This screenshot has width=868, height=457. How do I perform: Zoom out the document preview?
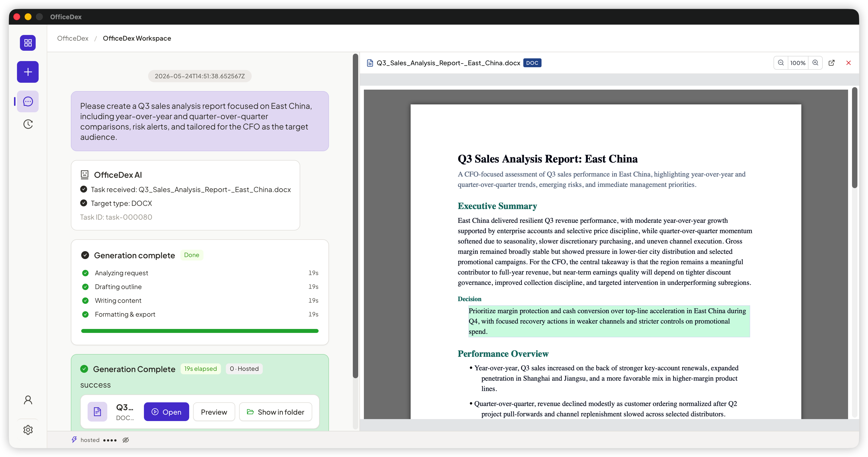[x=781, y=63]
